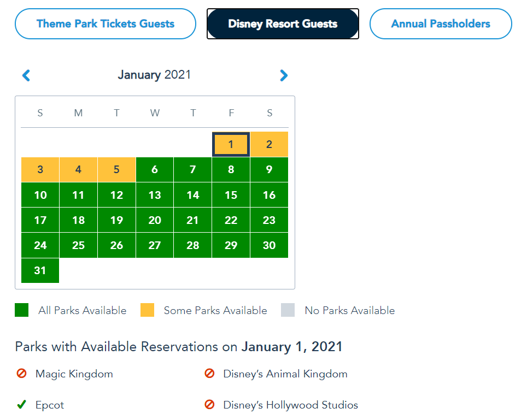Click the unavailable icon for Hollywood Studios

coord(209,405)
